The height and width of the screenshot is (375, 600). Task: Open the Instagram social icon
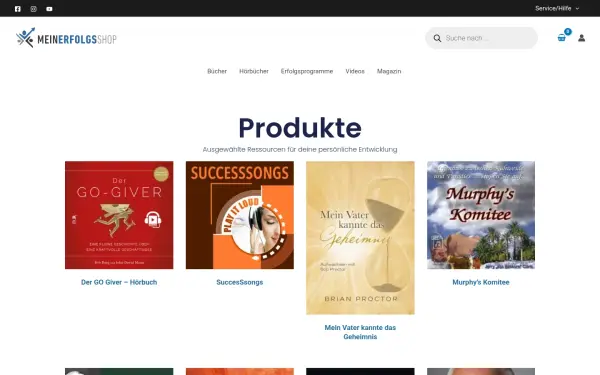coord(34,9)
